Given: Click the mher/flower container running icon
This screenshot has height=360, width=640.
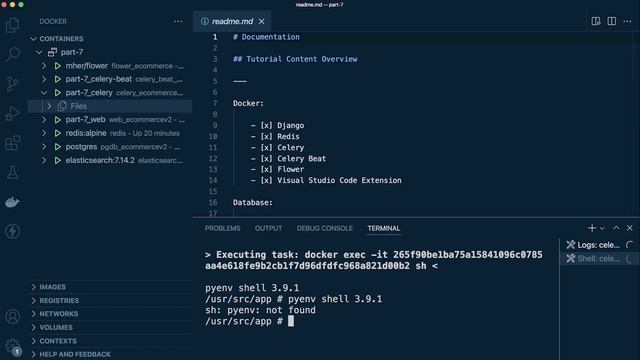Looking at the screenshot, I should (58, 66).
